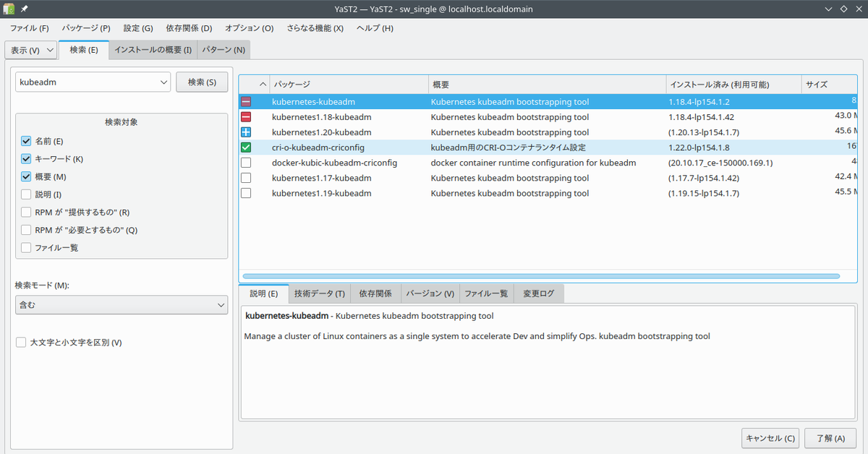Screen dimensions: 868x454
Task: Open the 検索モード 含む dropdown
Action: [122, 305]
